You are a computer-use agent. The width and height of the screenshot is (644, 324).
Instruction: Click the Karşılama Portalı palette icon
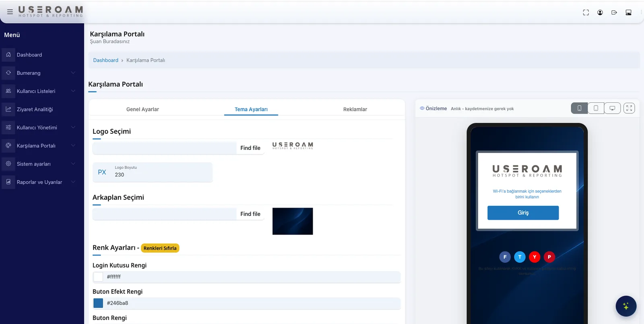click(x=8, y=145)
